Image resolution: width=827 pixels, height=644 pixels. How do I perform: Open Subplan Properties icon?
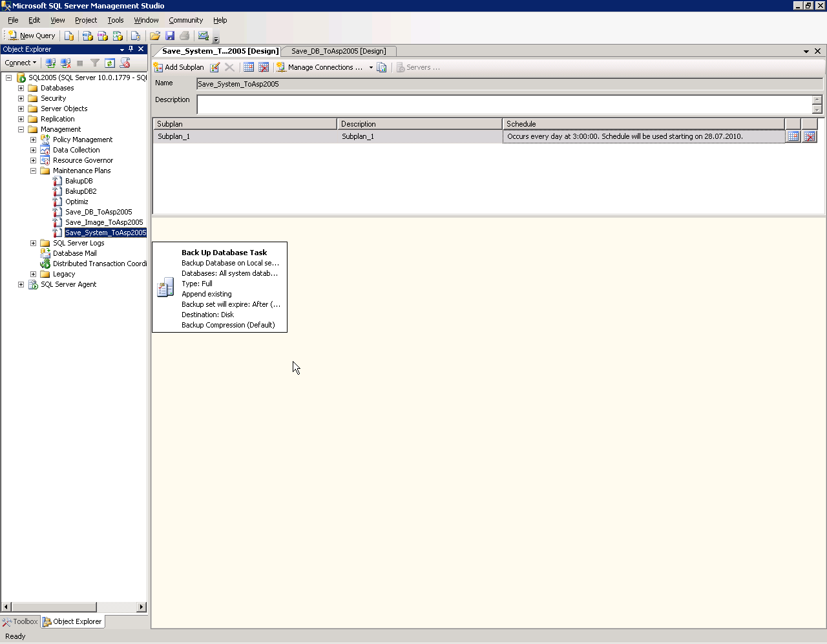[x=215, y=67]
